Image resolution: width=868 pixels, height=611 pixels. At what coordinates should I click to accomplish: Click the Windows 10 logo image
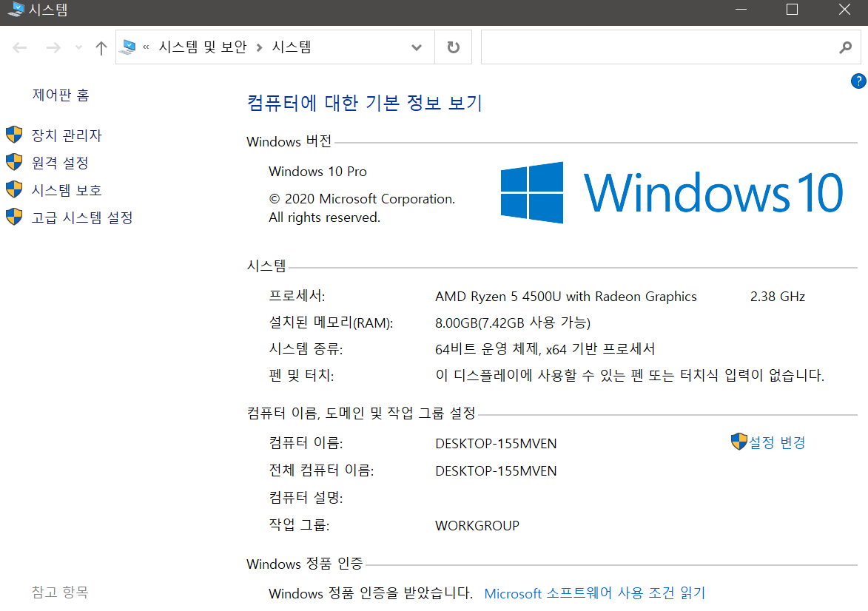pyautogui.click(x=671, y=192)
